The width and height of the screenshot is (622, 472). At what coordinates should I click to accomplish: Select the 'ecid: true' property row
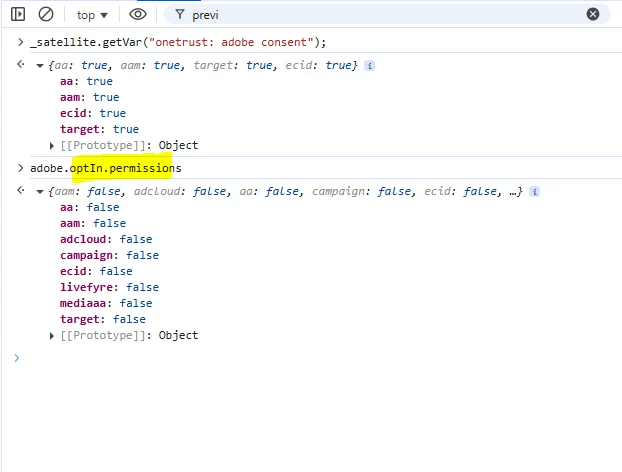pos(93,113)
